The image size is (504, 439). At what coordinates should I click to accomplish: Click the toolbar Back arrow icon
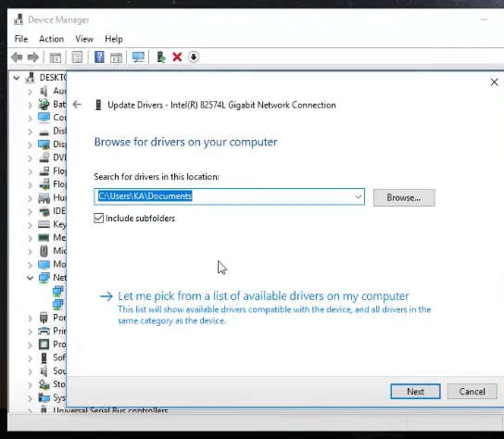17,57
